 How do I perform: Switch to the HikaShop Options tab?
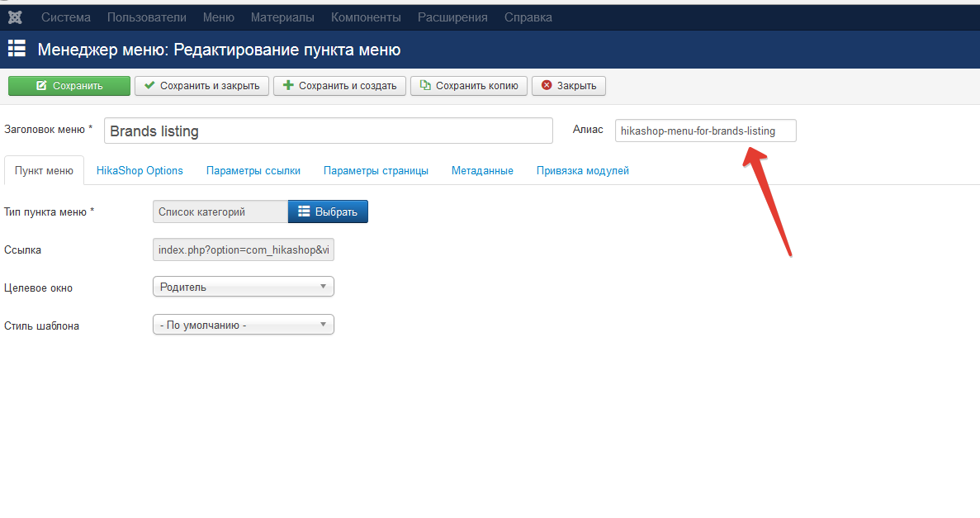pos(140,171)
